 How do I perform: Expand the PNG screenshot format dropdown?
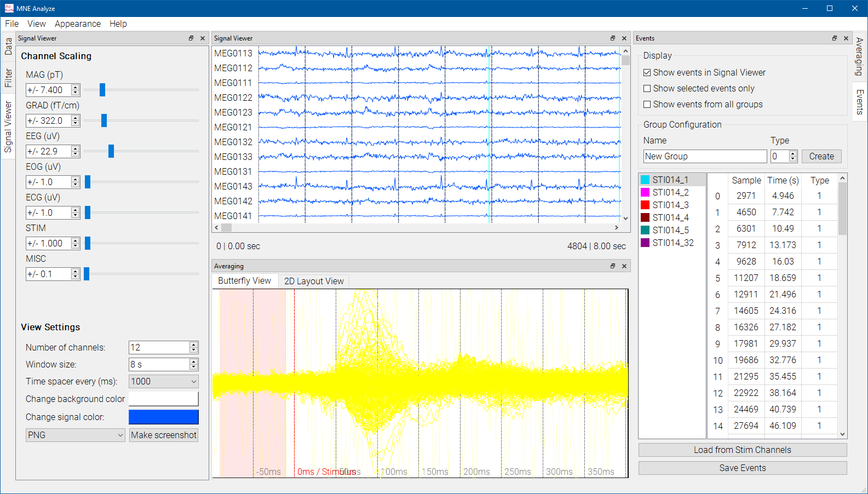tap(75, 435)
